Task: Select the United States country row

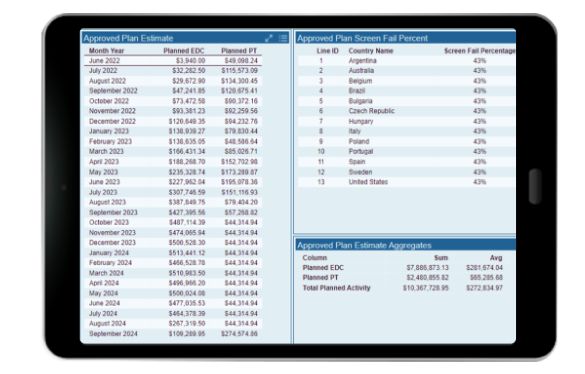Action: point(407,182)
